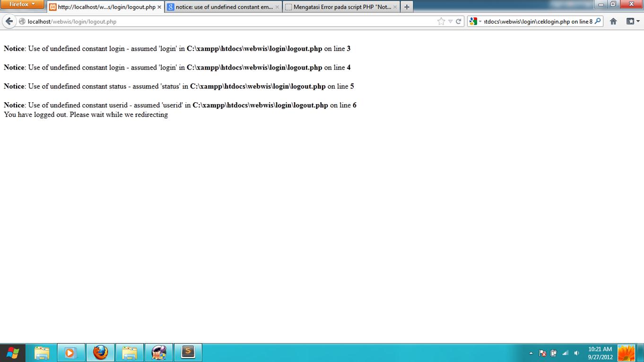This screenshot has width=644, height=362.
Task: Open the Windows Start button
Action: pyautogui.click(x=13, y=353)
